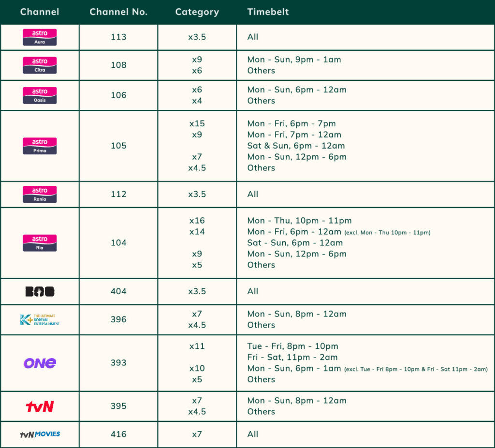Click "Tue - Fri, 8pm - 10pm" timebelt
The height and width of the screenshot is (448, 495).
click(x=292, y=346)
